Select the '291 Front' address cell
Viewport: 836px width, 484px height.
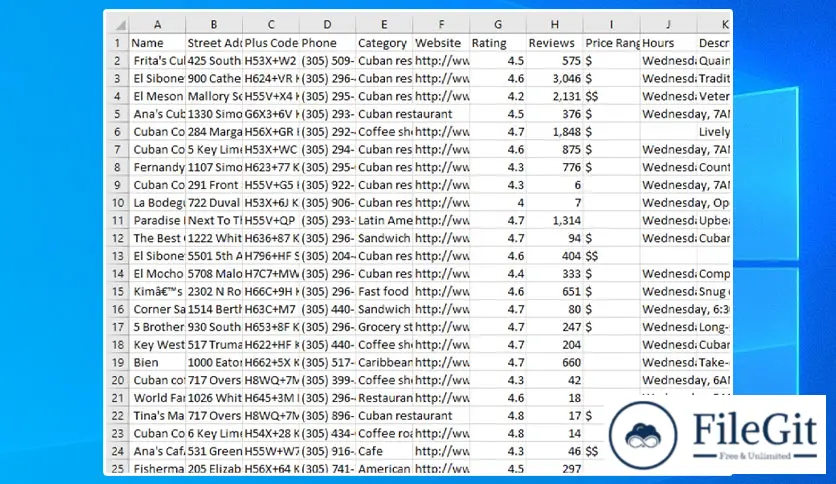tap(214, 185)
